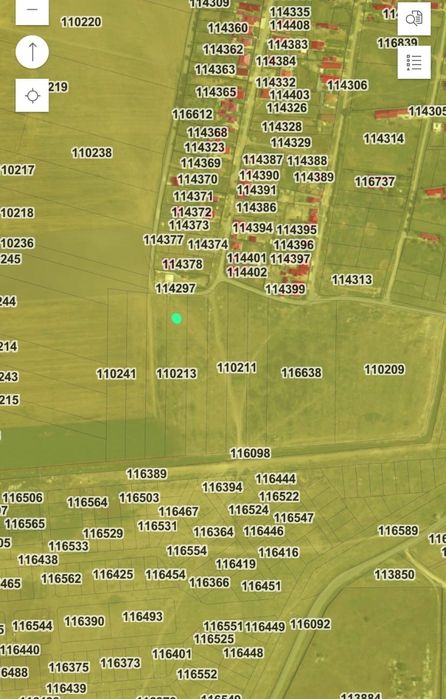Select parcel label 114371
The image size is (446, 699).
click(193, 197)
